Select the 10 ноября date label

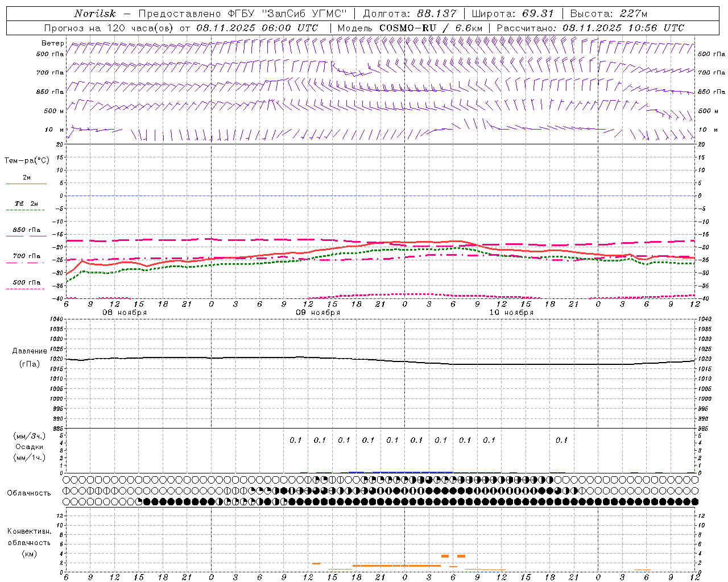[x=511, y=313]
